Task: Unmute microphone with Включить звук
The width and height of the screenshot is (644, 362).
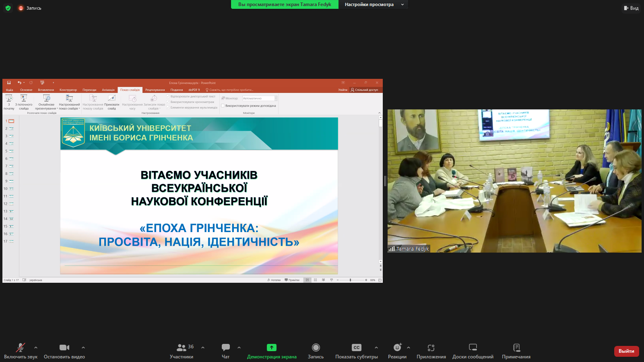Action: 21,350
